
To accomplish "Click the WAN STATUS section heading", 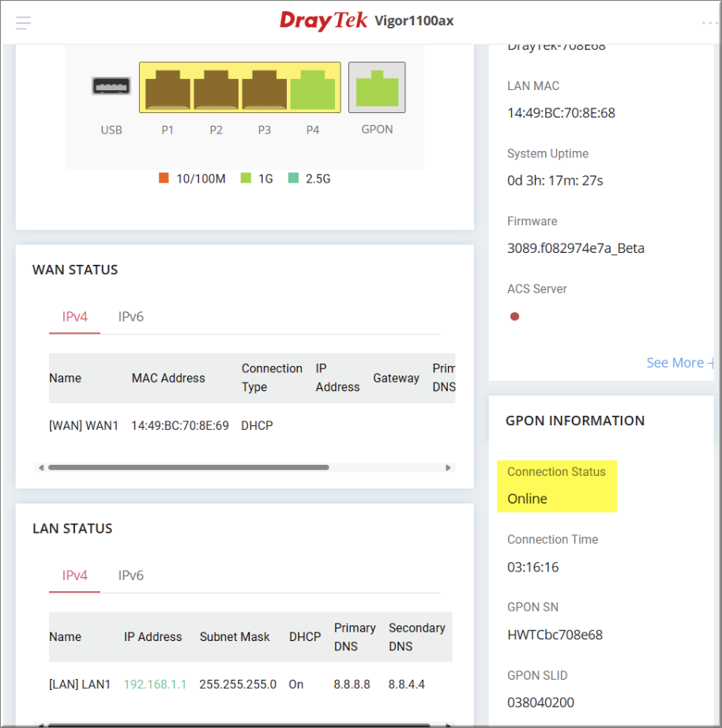I will tap(75, 270).
